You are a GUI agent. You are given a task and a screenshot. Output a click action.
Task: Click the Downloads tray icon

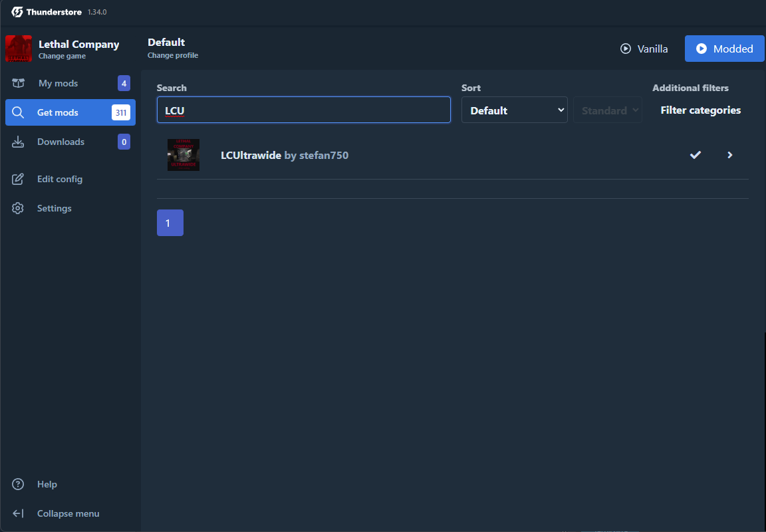pyautogui.click(x=18, y=142)
